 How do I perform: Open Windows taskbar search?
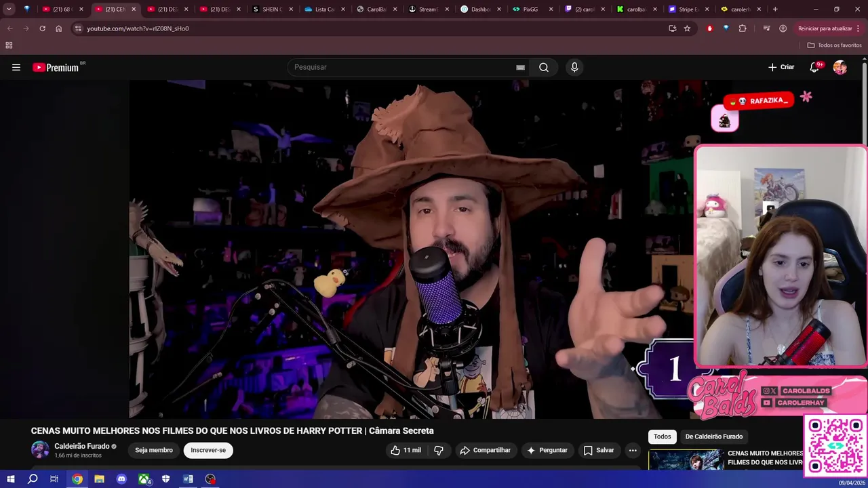click(x=33, y=479)
